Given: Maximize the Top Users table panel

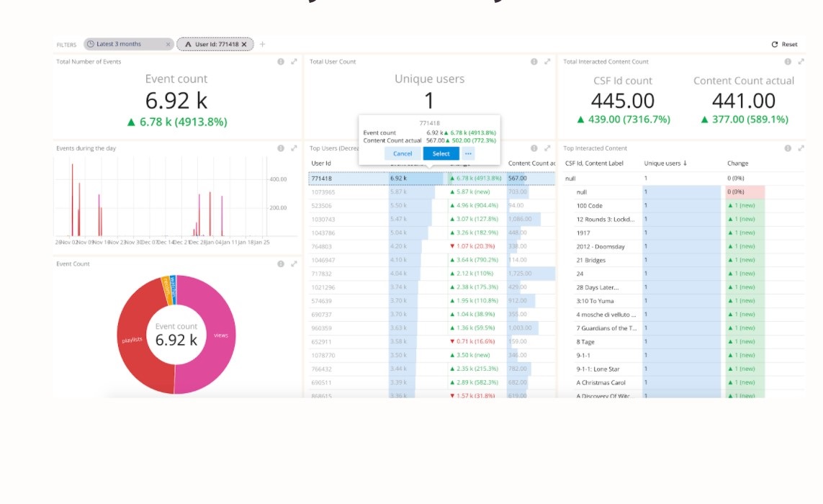Looking at the screenshot, I should pyautogui.click(x=547, y=148).
